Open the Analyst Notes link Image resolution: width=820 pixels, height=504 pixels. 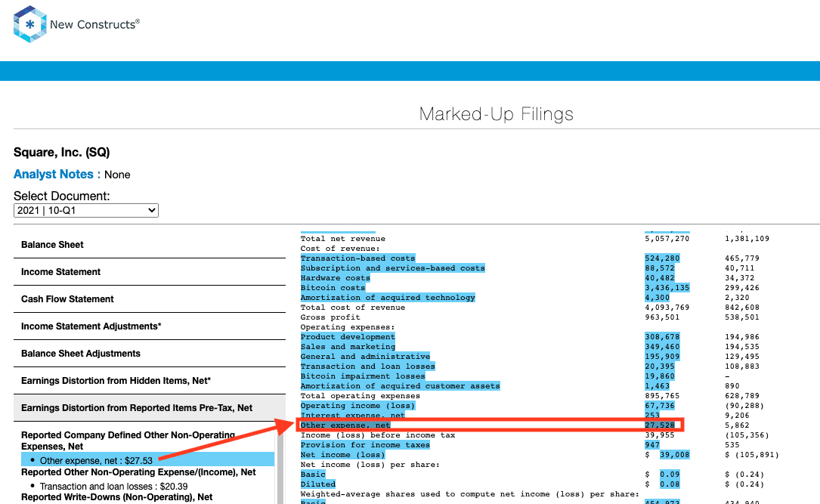point(54,174)
